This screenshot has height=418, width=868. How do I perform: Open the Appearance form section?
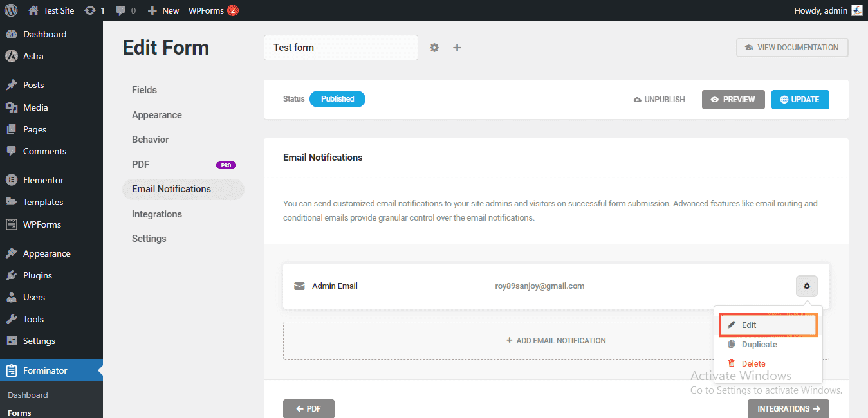(157, 115)
